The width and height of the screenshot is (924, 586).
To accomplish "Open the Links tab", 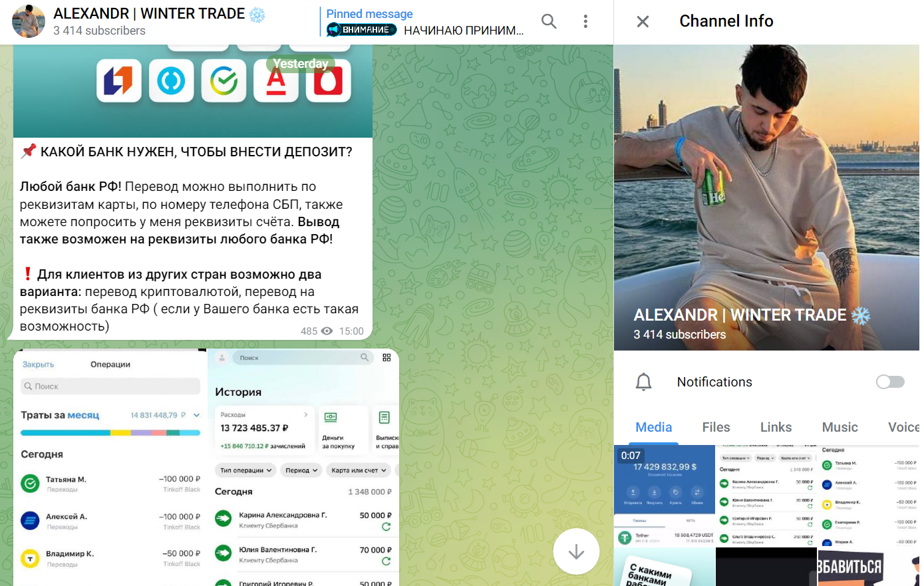I will coord(776,427).
